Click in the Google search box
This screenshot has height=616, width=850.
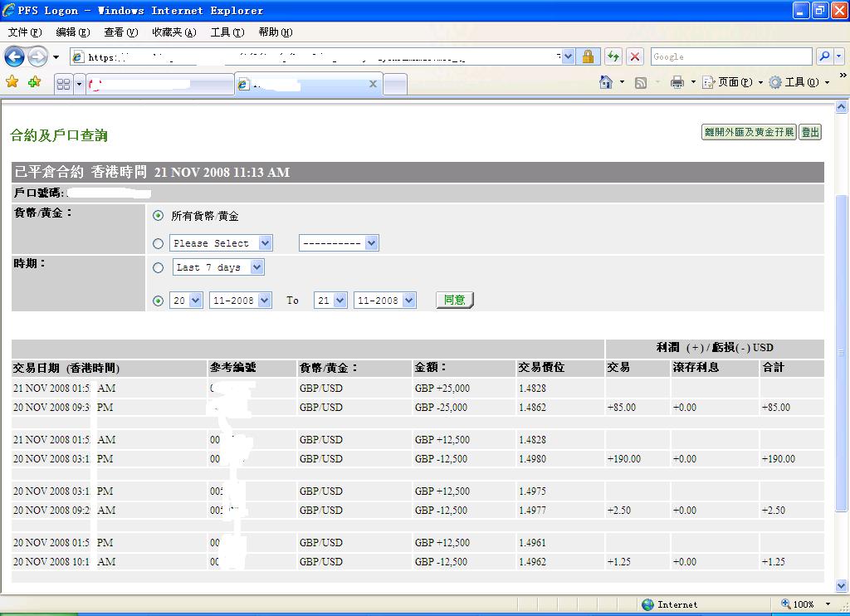[730, 56]
